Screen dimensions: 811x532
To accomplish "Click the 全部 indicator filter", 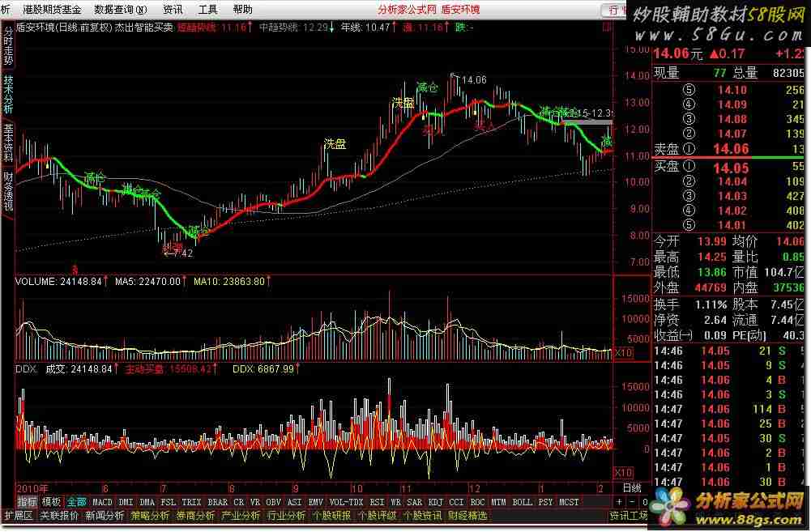I will 76,502.
